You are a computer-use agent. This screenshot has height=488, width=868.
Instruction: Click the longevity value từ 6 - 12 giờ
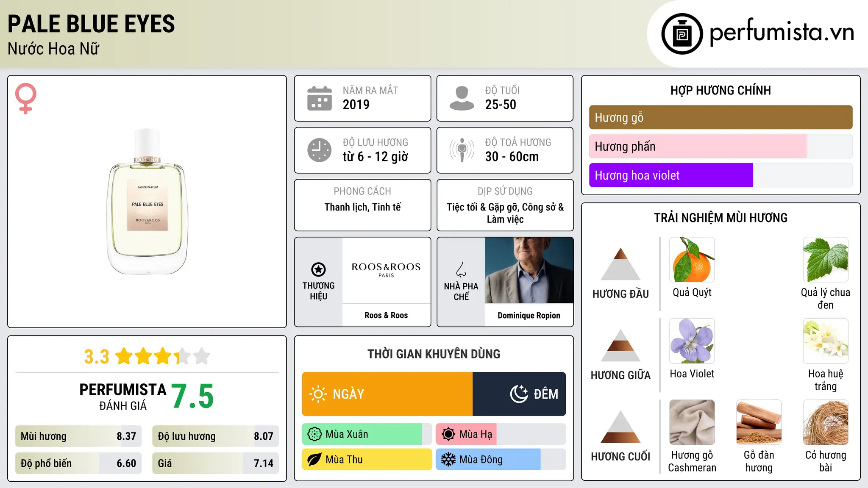tap(376, 157)
